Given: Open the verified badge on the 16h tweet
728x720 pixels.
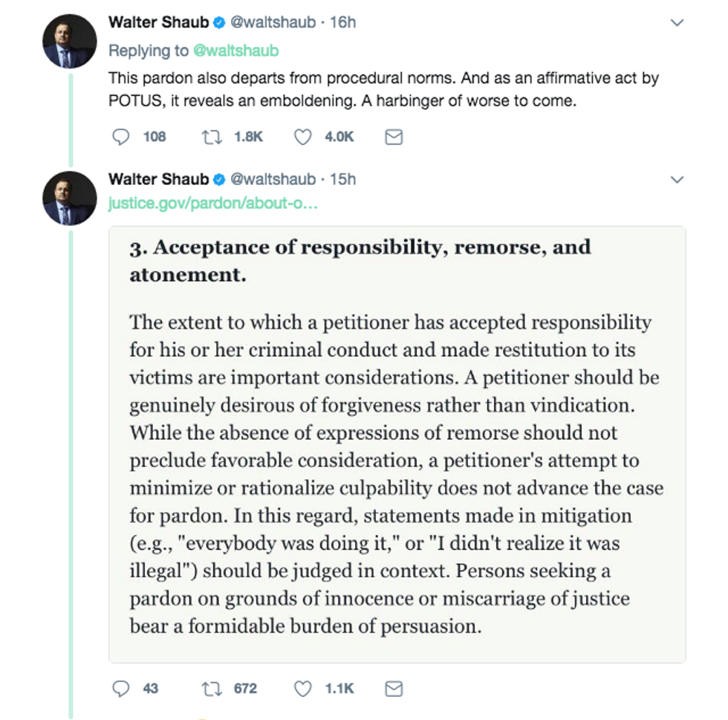Looking at the screenshot, I should click(x=219, y=22).
